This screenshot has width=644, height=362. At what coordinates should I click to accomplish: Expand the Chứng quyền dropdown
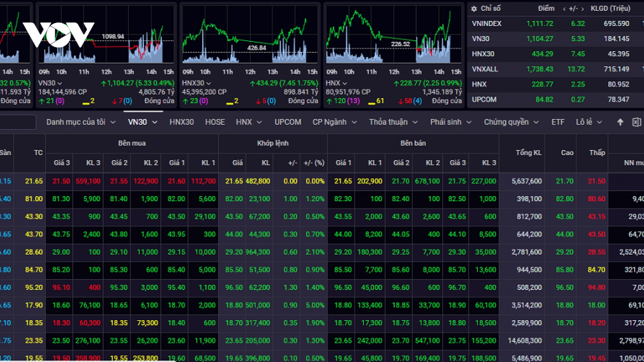[511, 122]
